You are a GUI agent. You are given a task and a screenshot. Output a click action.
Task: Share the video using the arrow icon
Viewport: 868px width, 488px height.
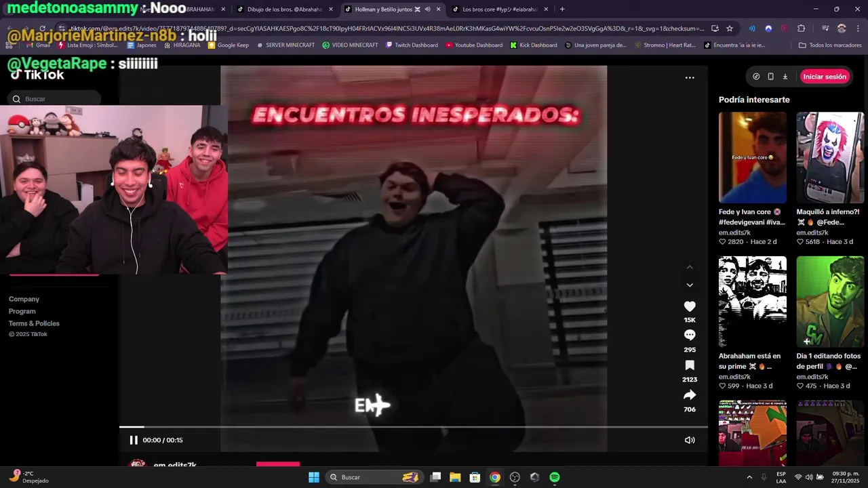(690, 395)
